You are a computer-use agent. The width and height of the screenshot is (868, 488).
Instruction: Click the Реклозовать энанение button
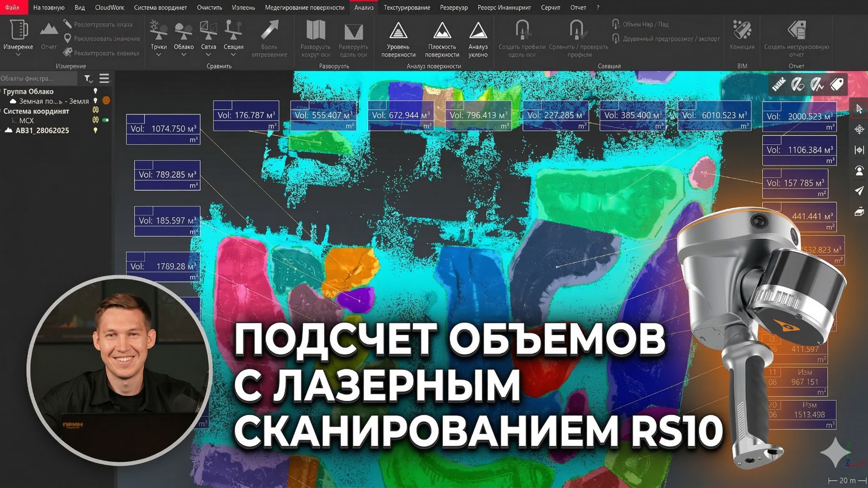click(x=102, y=38)
